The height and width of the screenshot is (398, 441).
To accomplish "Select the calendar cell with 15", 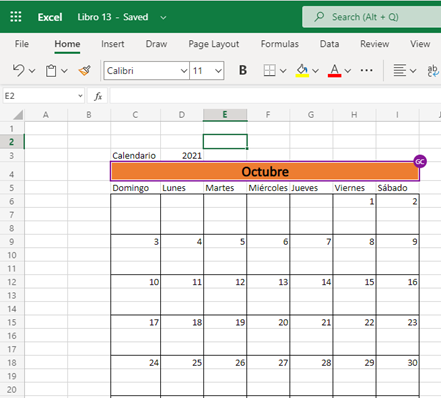I will click(354, 282).
